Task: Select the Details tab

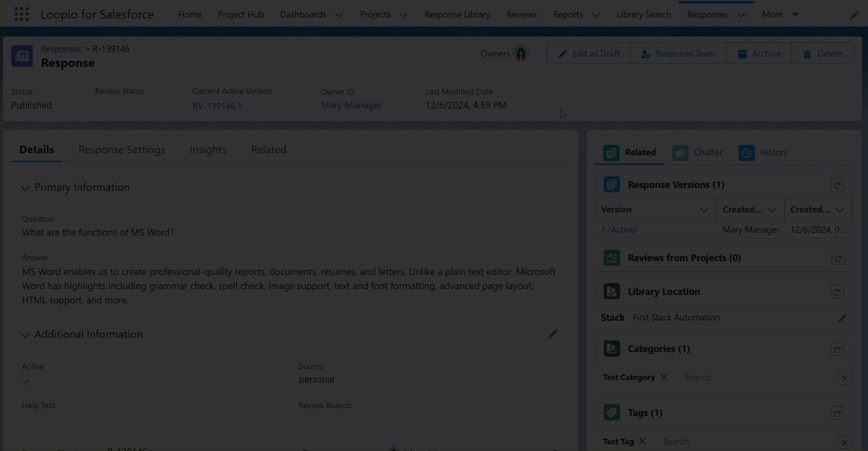Action: 36,150
